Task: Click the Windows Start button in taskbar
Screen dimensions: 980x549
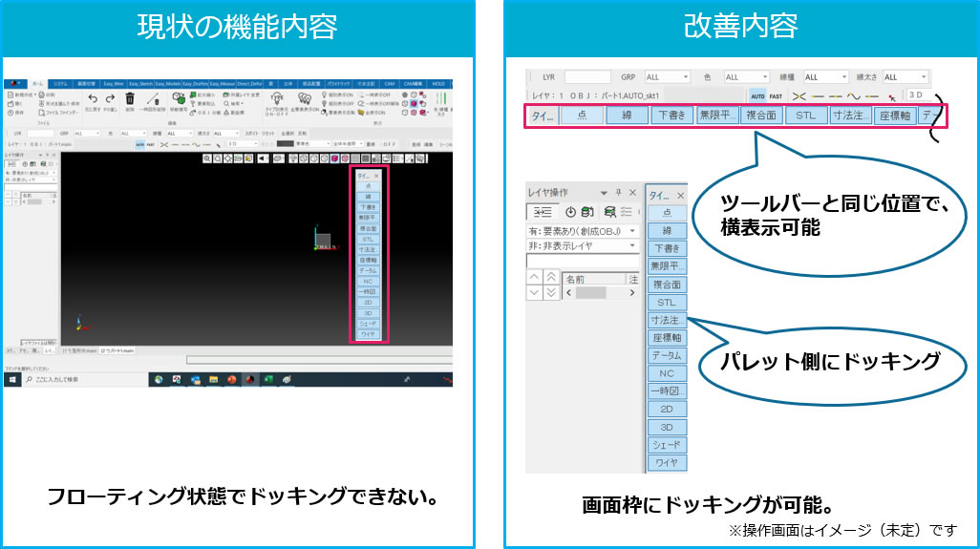Action: click(x=13, y=379)
